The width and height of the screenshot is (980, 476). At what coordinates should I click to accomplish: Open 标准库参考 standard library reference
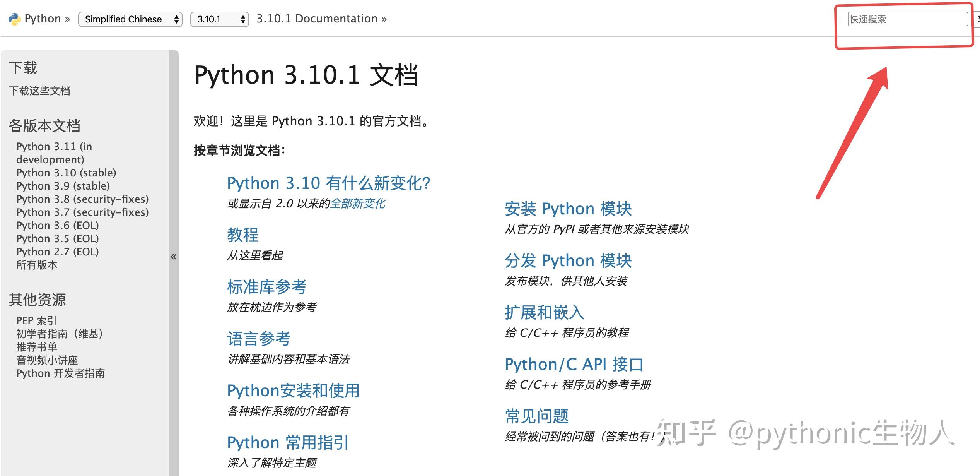(266, 287)
